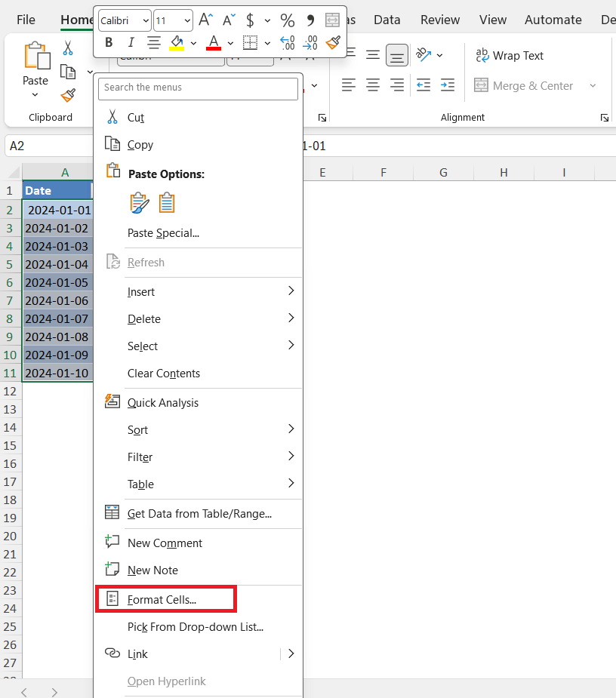Toggle Wrap Text in the ribbon
Image resolution: width=616 pixels, height=698 pixels.
coord(509,56)
